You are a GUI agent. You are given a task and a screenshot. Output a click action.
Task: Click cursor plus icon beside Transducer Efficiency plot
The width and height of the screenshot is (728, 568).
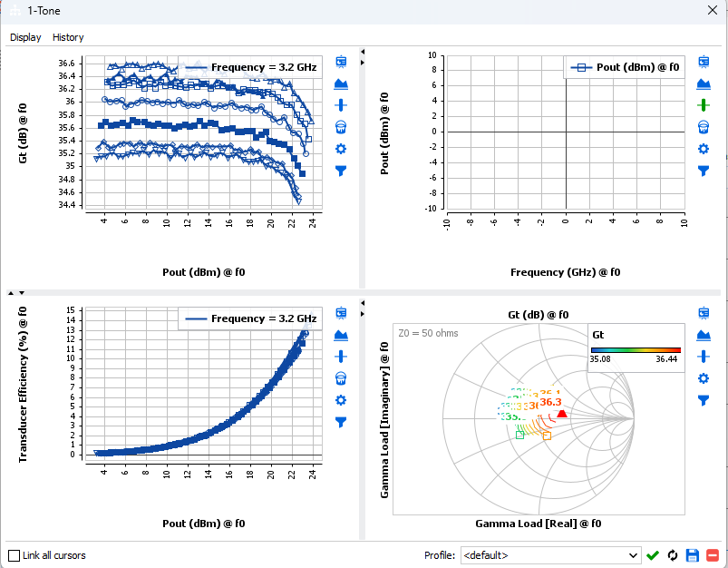(341, 357)
